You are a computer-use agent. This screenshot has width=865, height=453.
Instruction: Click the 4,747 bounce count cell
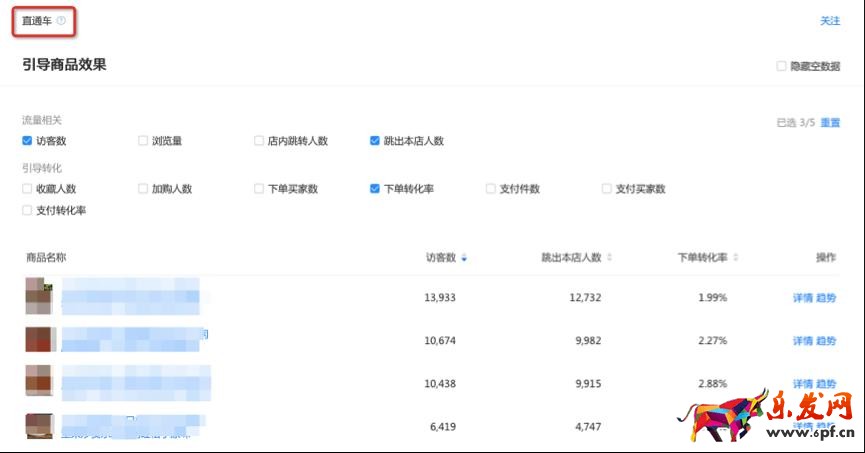click(588, 427)
